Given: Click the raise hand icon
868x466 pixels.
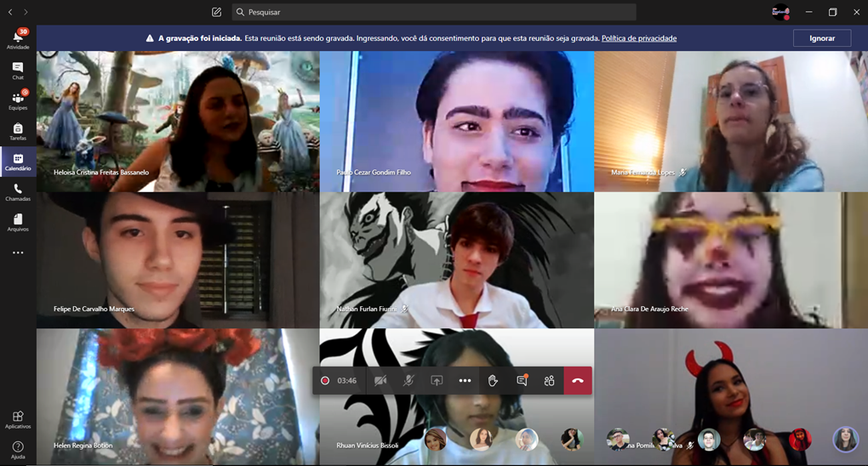Looking at the screenshot, I should (493, 381).
